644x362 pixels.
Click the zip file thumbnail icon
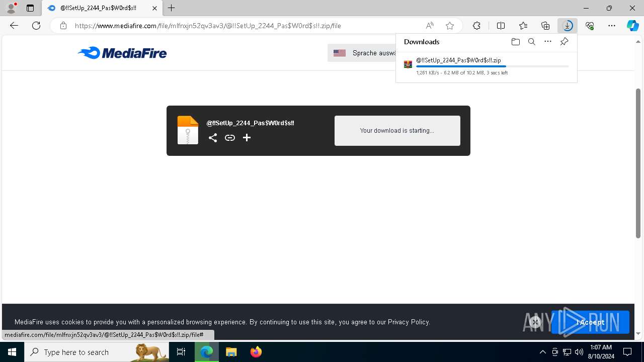[188, 130]
